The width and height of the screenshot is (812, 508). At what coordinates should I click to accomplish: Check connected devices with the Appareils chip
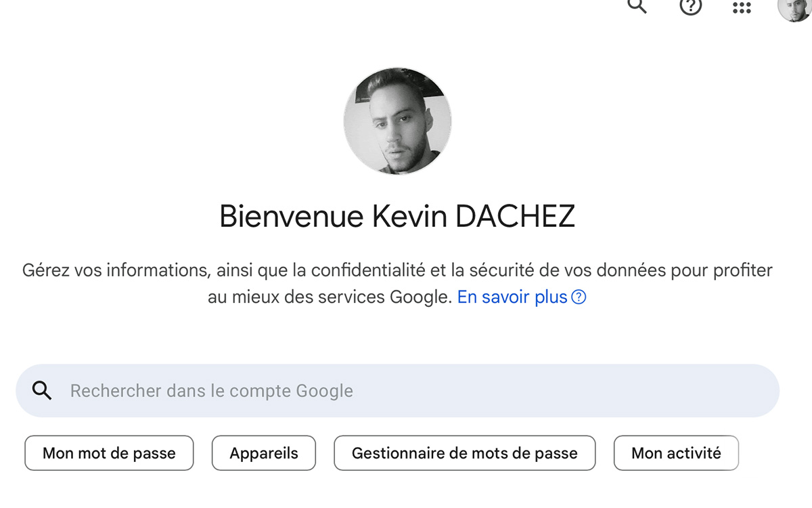[263, 452]
